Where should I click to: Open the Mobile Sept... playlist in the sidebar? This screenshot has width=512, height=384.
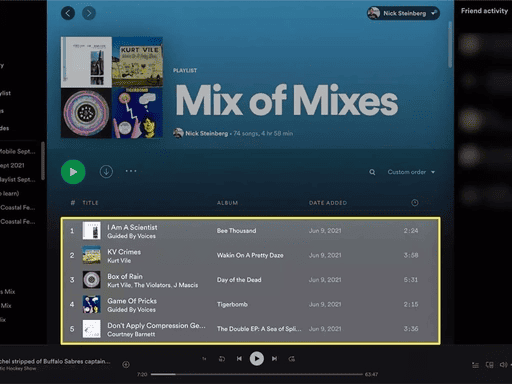pyautogui.click(x=17, y=151)
